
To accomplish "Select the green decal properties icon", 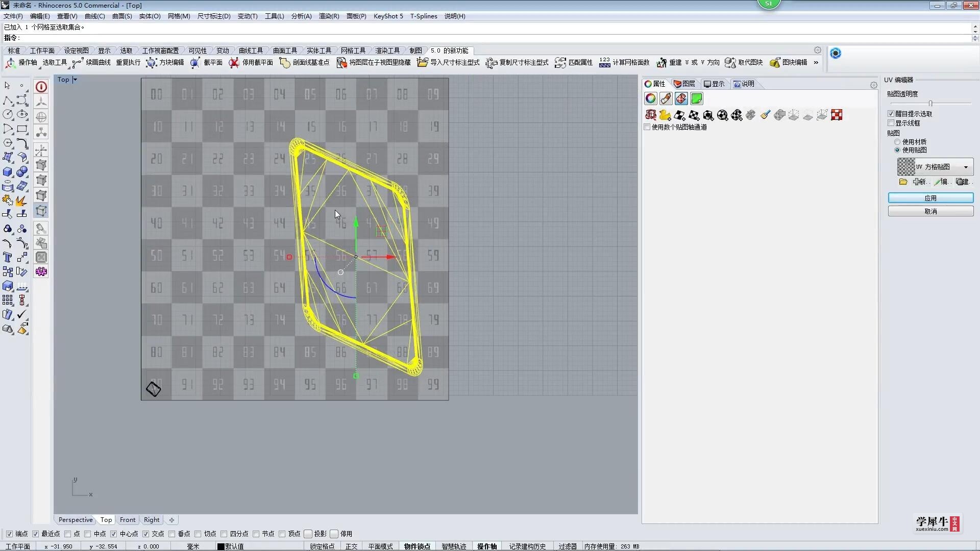I will (696, 98).
